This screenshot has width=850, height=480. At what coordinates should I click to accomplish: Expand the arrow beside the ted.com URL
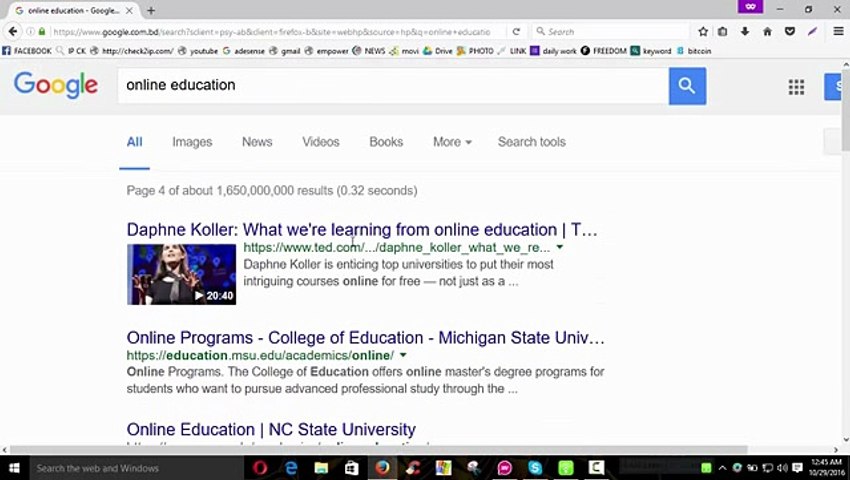(x=560, y=247)
